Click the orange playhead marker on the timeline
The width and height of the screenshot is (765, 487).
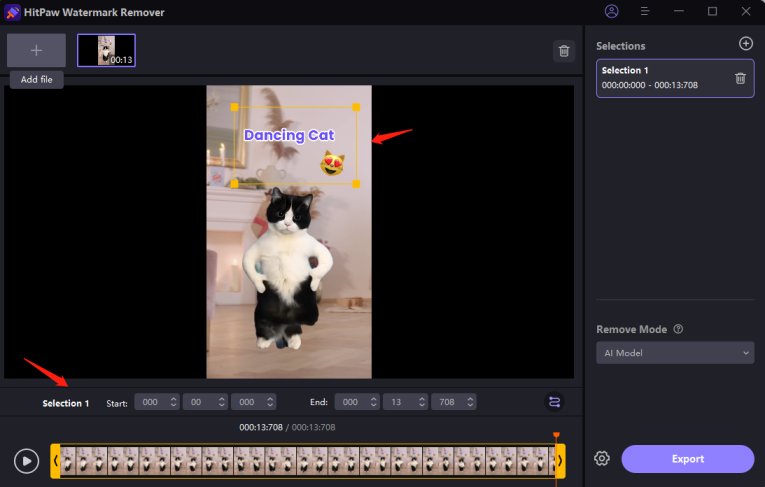(556, 436)
